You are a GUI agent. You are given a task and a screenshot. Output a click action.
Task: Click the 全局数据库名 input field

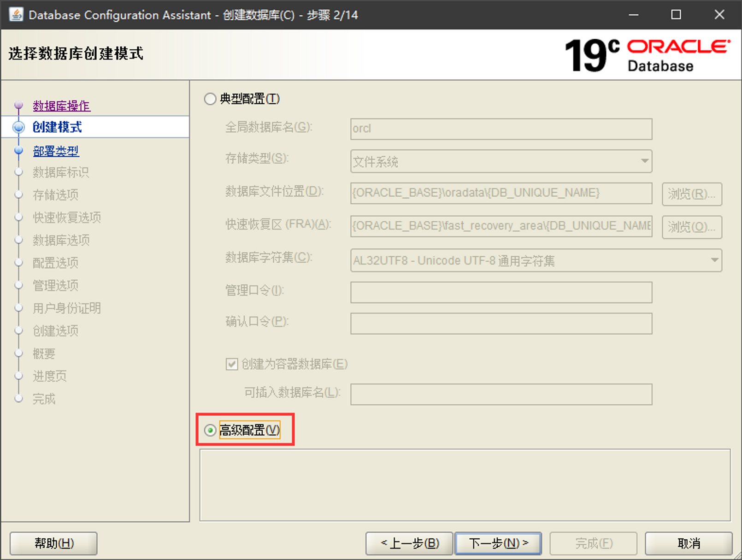click(x=501, y=129)
